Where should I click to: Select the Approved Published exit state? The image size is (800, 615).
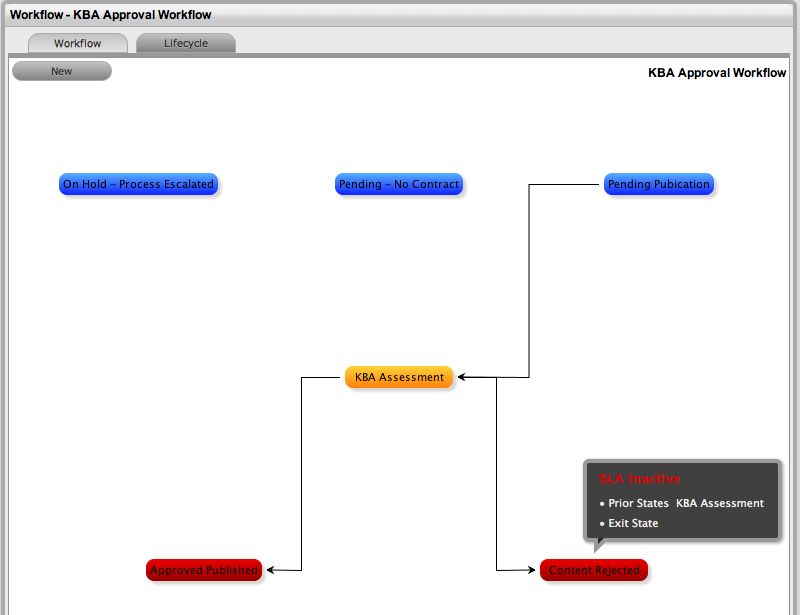click(204, 570)
